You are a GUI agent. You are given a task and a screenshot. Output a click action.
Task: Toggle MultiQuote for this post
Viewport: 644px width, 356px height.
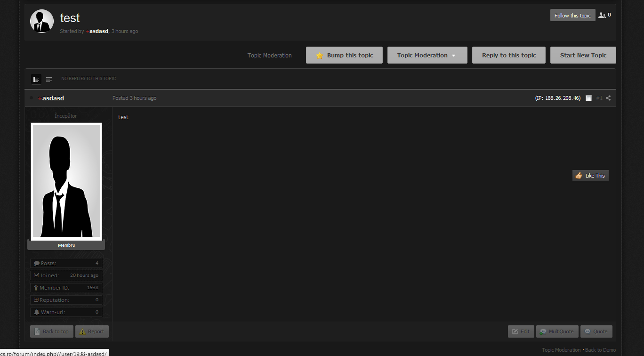coord(556,332)
